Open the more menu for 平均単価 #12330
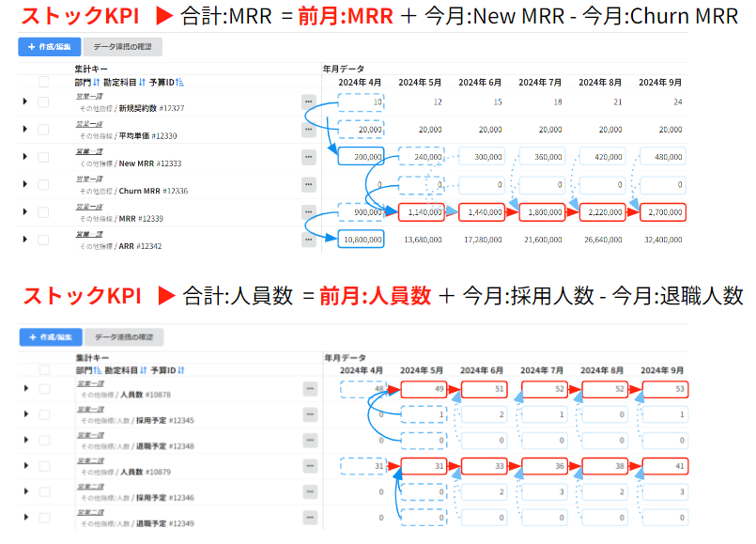Image resolution: width=756 pixels, height=544 pixels. [x=309, y=130]
